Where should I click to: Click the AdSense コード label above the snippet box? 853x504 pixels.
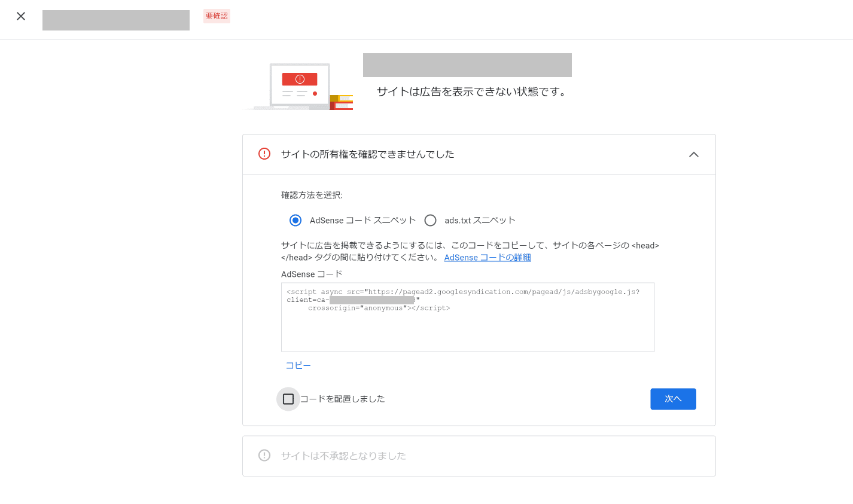(312, 274)
